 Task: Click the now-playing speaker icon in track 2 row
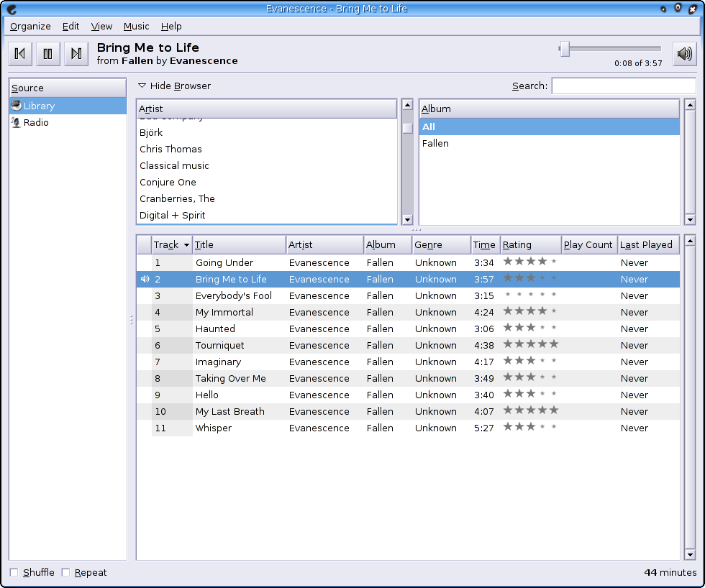tap(145, 279)
